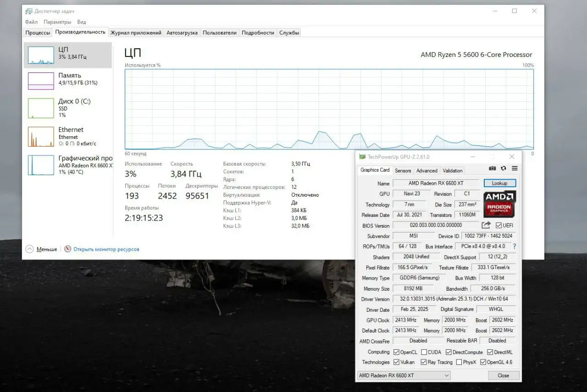Click the AMD Radeon Graphics logo
Image resolution: width=587 pixels, height=392 pixels.
click(x=499, y=204)
